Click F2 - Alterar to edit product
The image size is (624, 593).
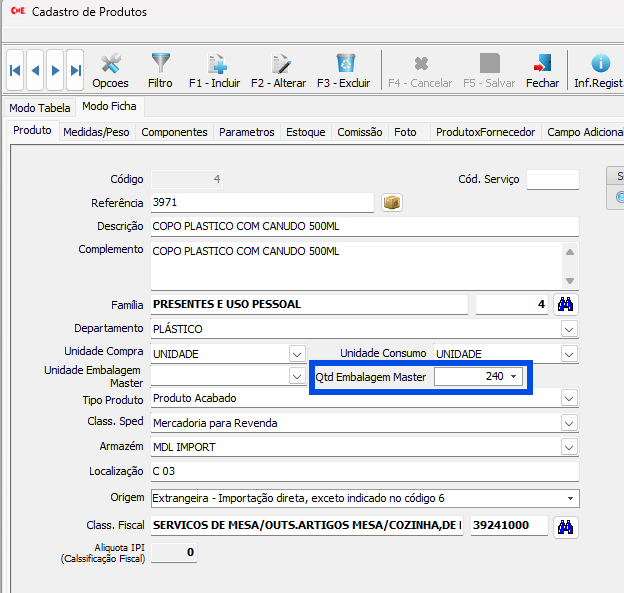[x=279, y=70]
